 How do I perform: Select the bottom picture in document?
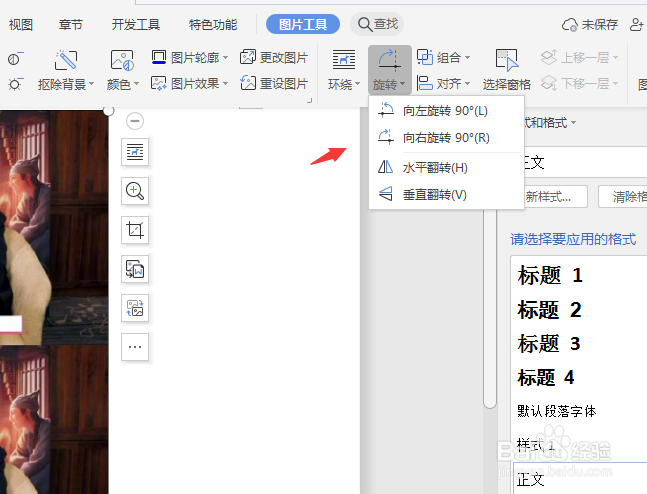coord(54,419)
